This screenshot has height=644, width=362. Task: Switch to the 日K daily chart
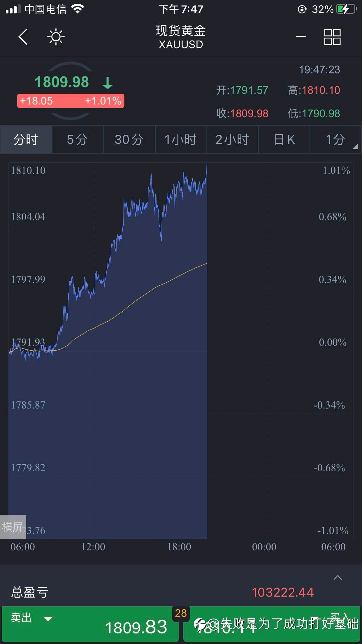[284, 139]
